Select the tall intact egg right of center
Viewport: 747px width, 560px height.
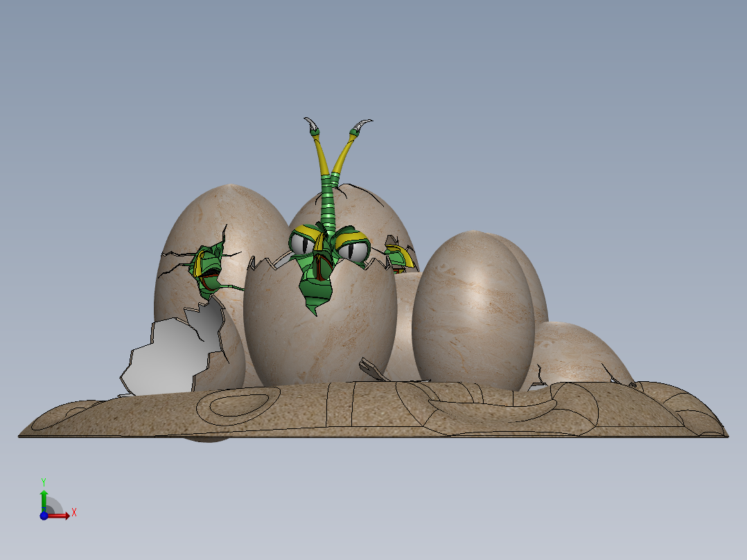point(473,310)
